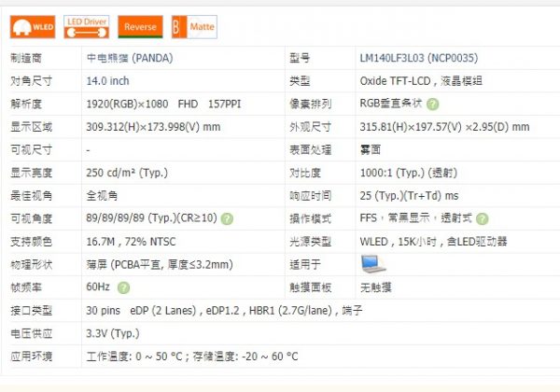
Task: Open help icon next to FFS operating mode
Action: pos(483,218)
